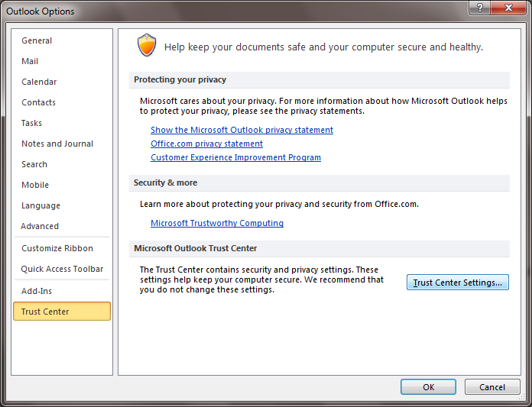
Task: Click the Trust Center Settings button
Action: [x=457, y=283]
